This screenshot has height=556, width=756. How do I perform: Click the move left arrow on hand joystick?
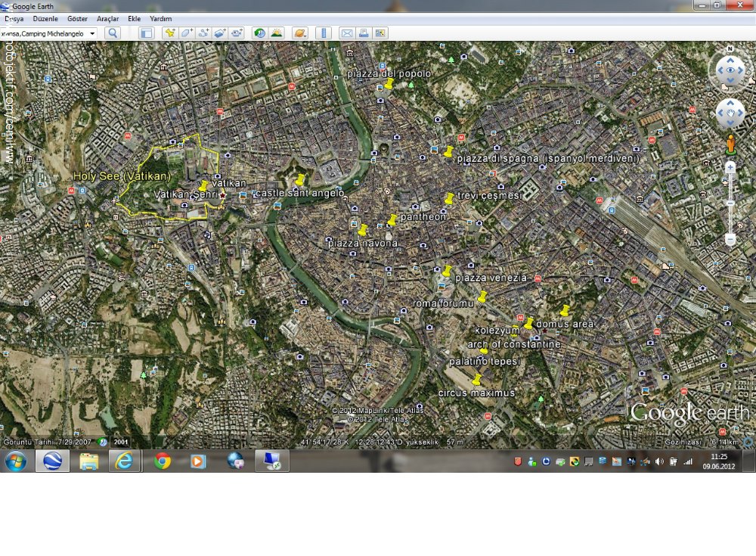pos(720,113)
